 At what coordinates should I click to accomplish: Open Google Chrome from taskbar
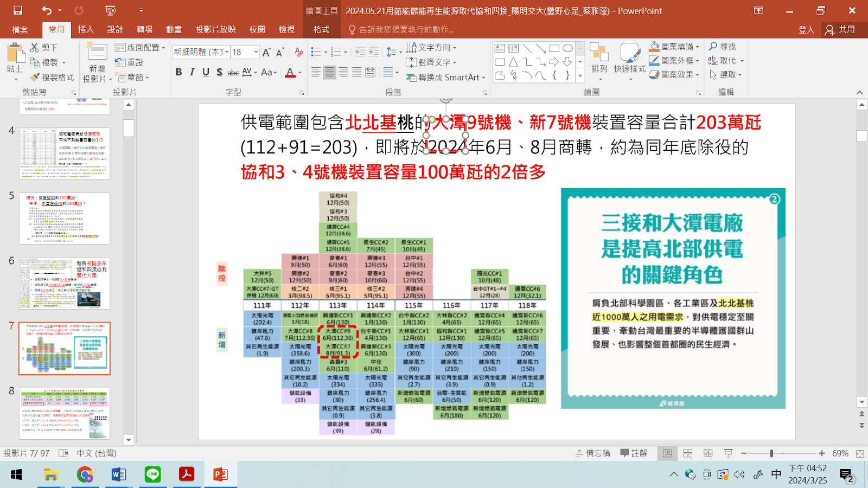[85, 475]
